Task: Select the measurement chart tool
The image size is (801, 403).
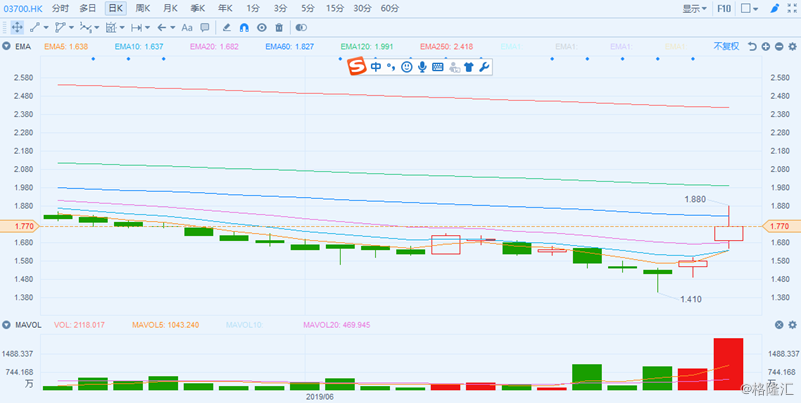Action: (x=111, y=27)
